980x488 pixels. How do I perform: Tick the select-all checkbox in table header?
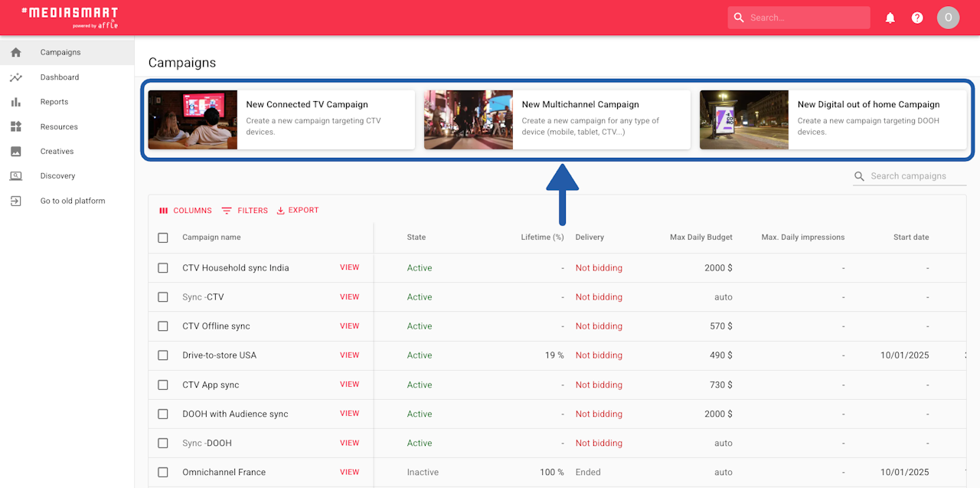(x=163, y=237)
